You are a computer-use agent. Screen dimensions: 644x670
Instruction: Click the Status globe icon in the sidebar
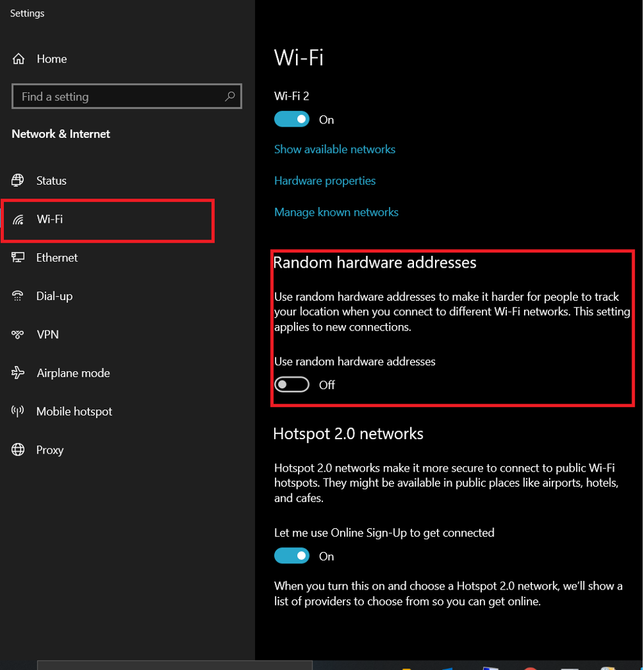[x=18, y=180]
